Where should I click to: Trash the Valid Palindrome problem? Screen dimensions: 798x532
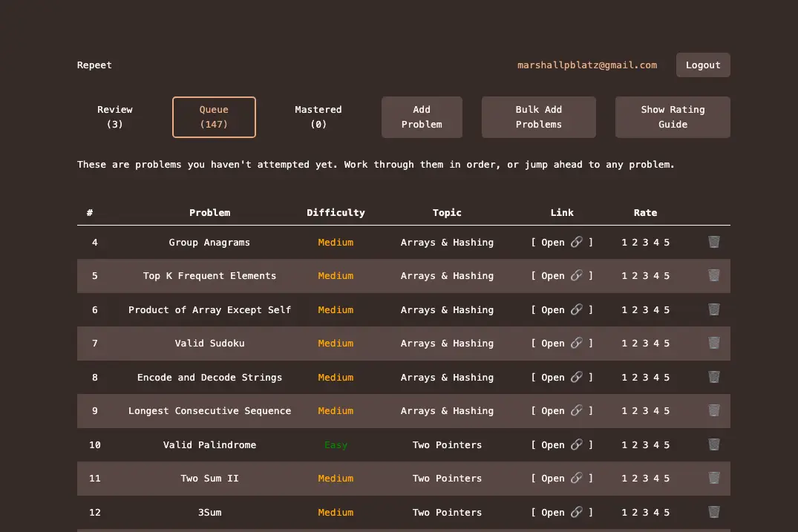[713, 444]
